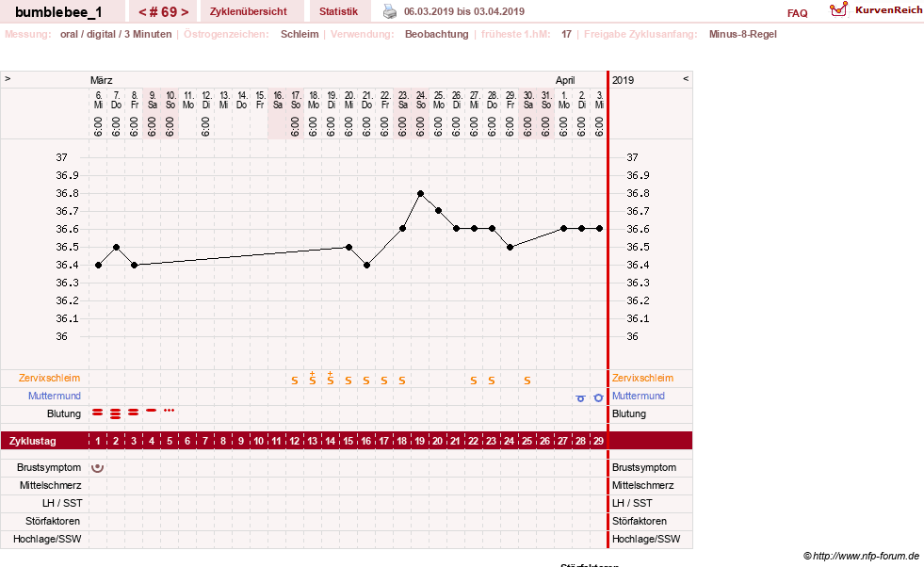Click the Zervixschleim S on cycle day 18
Viewport: 924px width, 567px height.
pyautogui.click(x=402, y=381)
